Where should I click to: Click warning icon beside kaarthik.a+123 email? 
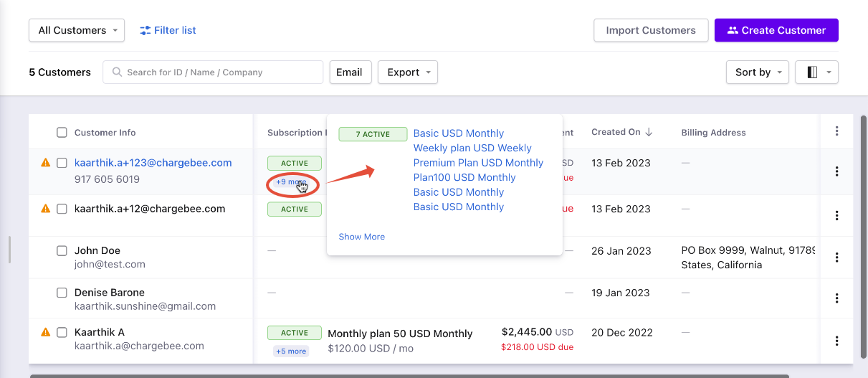tap(46, 163)
